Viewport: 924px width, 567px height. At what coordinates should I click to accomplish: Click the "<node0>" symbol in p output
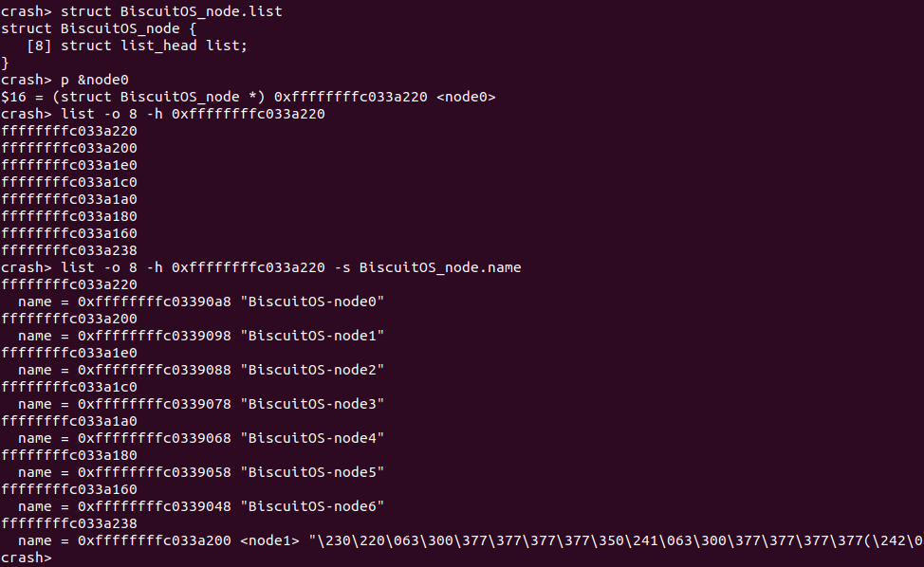click(465, 97)
